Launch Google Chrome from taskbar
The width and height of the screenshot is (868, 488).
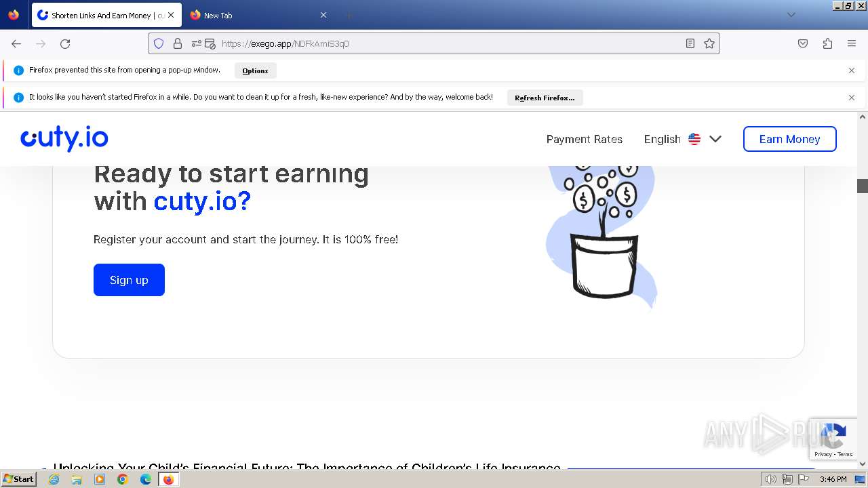click(123, 479)
